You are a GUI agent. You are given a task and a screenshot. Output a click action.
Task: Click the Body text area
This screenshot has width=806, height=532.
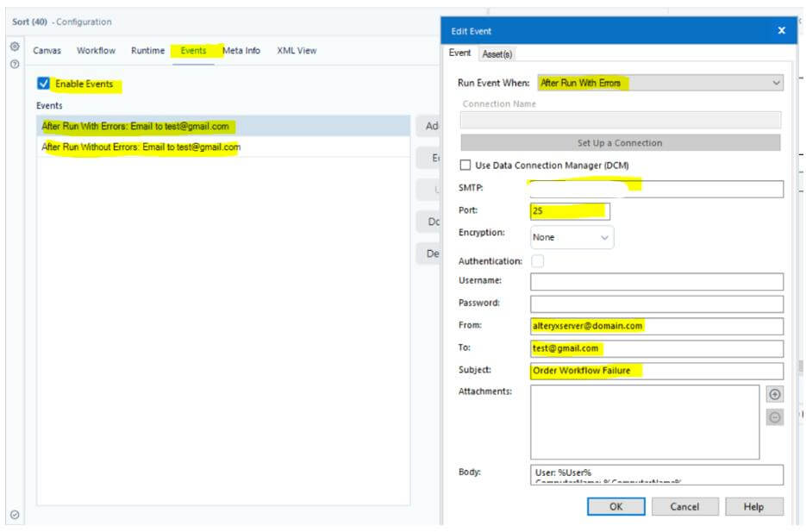656,474
